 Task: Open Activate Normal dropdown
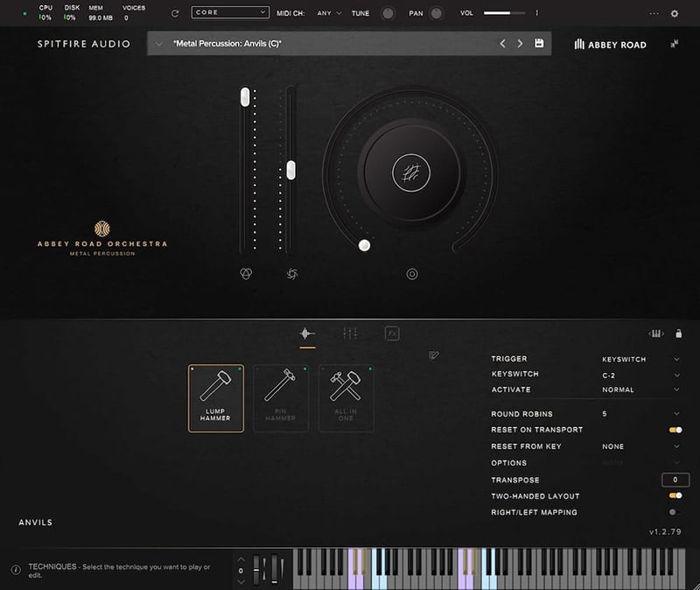[x=640, y=390]
